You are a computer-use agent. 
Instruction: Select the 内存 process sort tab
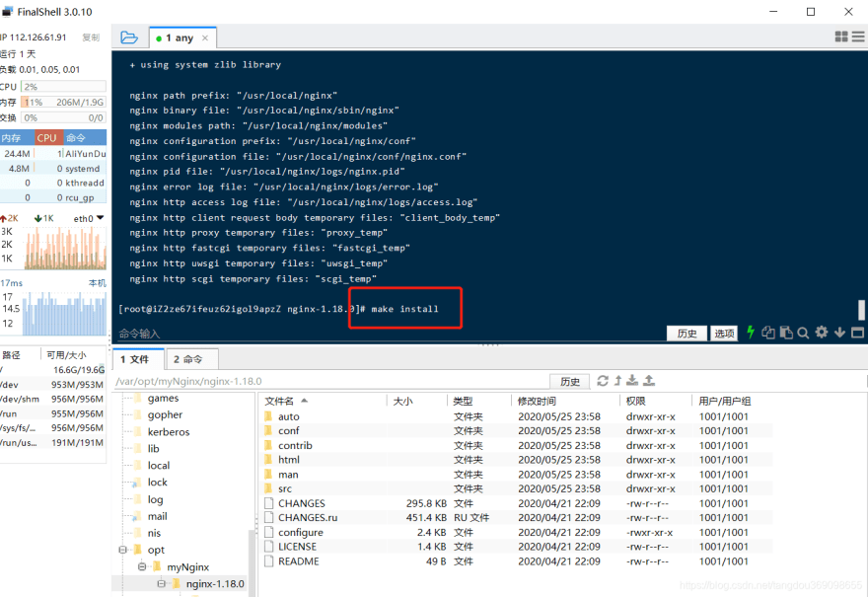click(17, 137)
